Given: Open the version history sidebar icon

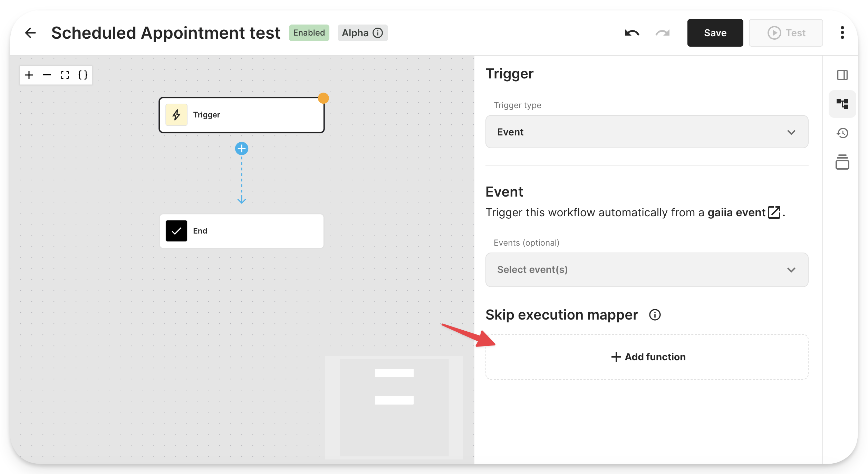Looking at the screenshot, I should [842, 133].
